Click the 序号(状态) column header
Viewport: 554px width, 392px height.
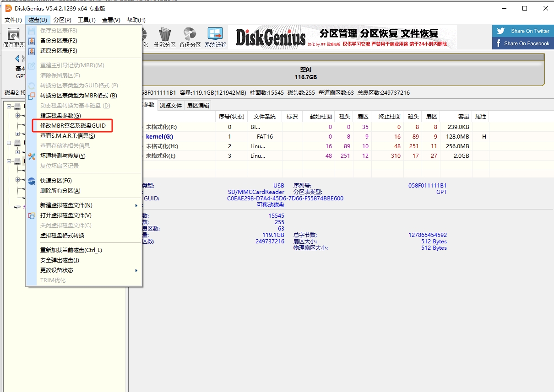(232, 117)
